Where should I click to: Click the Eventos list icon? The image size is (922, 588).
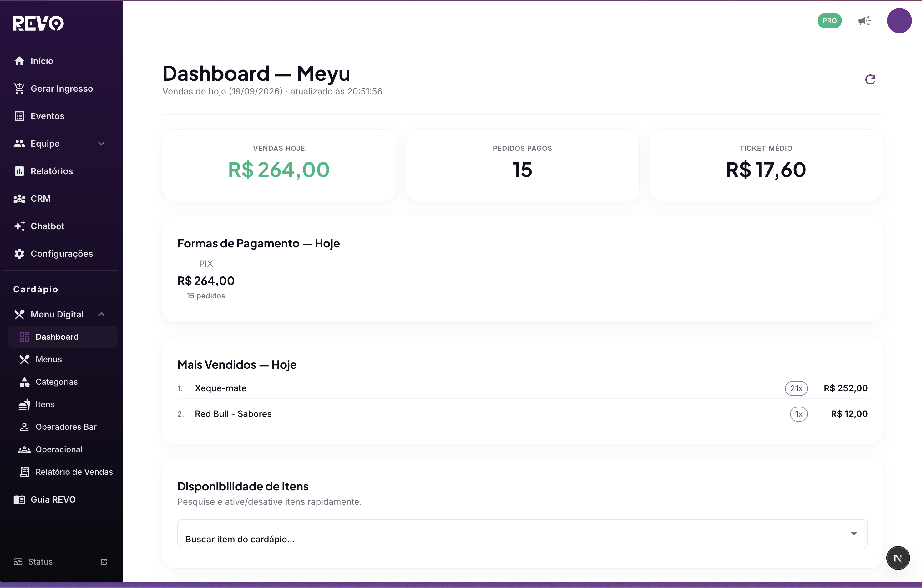pos(19,116)
